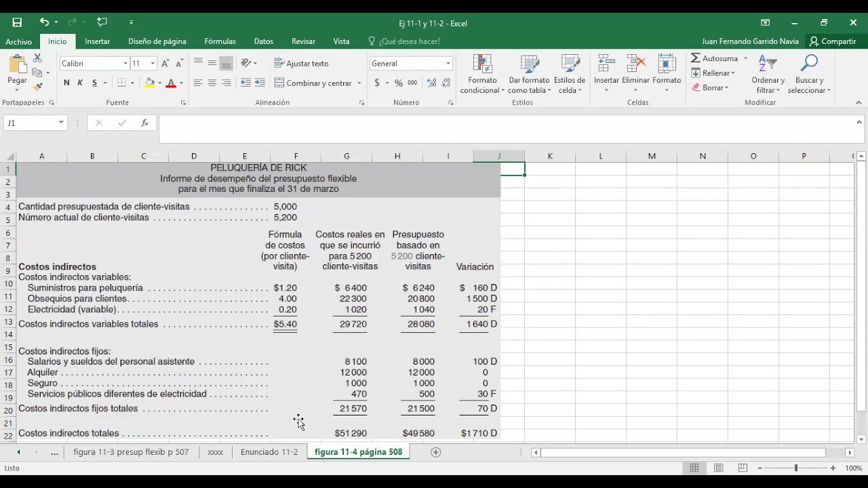Screen dimensions: 868x488
Task: Open Formato condicional menu
Action: click(482, 75)
